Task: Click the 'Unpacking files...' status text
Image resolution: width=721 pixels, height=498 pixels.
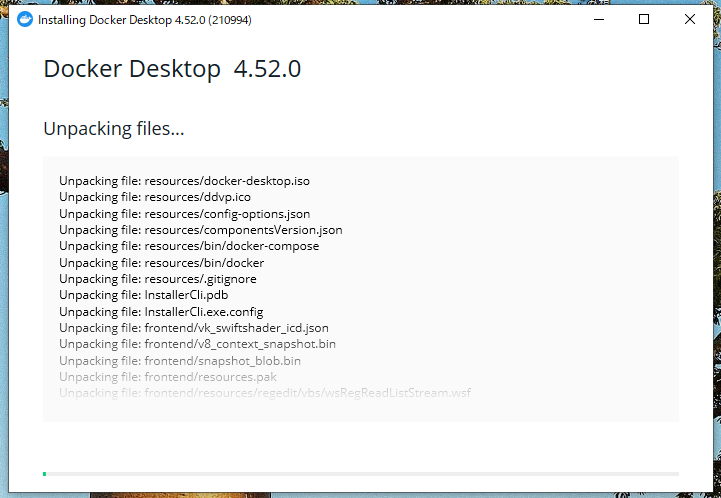Action: point(113,129)
